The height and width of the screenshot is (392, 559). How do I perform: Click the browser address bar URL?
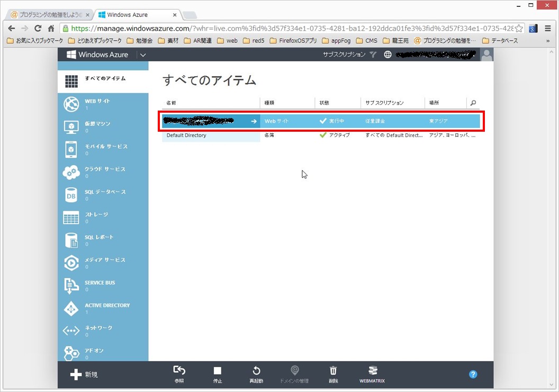[x=292, y=29]
